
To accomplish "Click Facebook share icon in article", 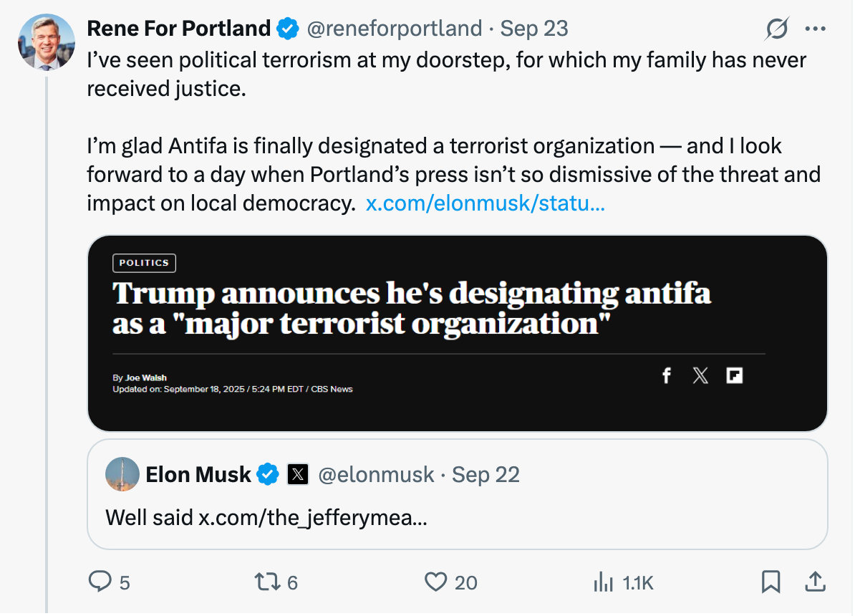I will (666, 375).
